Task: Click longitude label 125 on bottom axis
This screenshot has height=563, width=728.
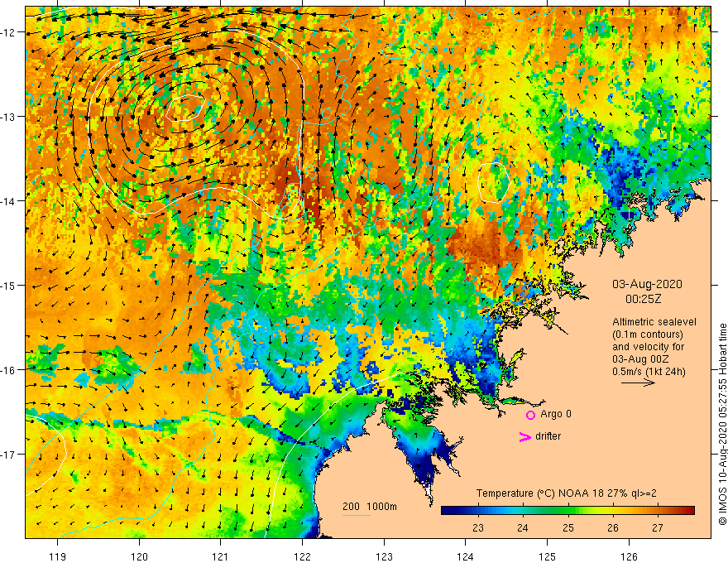Action: 548,556
